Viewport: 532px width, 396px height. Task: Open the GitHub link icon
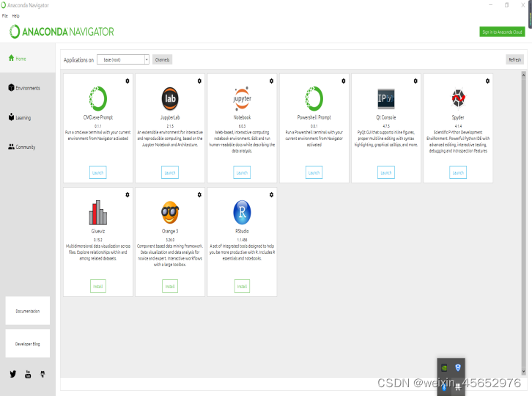[43, 374]
